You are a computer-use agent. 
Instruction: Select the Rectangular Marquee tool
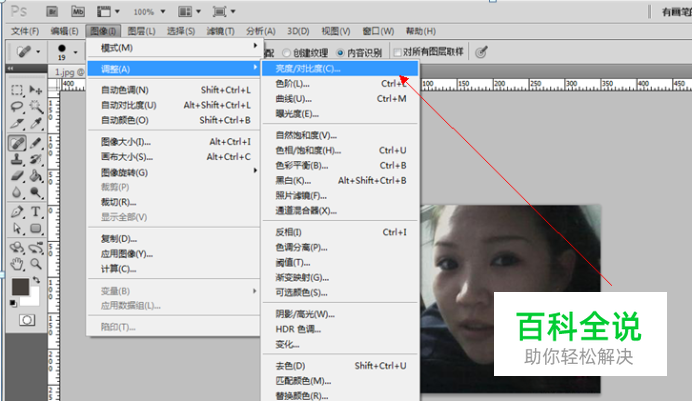17,90
